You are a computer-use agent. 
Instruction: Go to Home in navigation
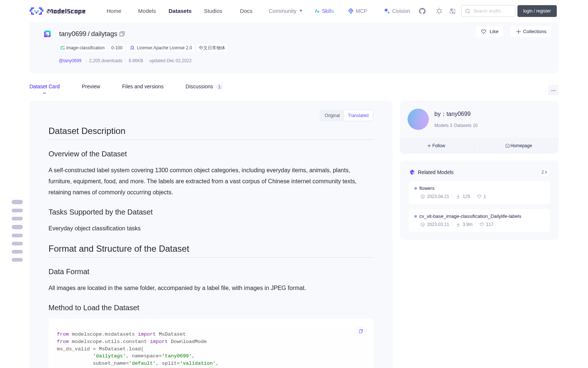(x=114, y=11)
